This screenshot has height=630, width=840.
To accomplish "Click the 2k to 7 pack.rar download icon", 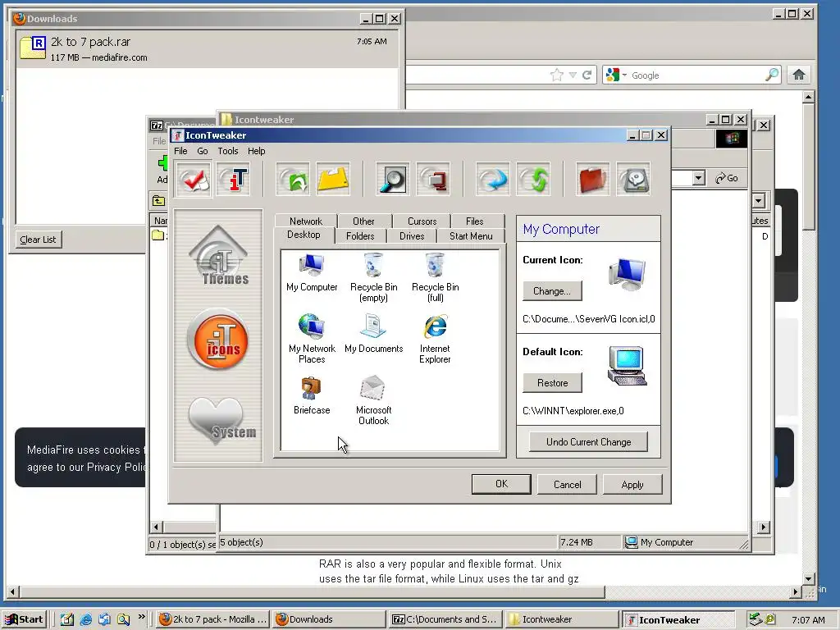I will pos(33,47).
